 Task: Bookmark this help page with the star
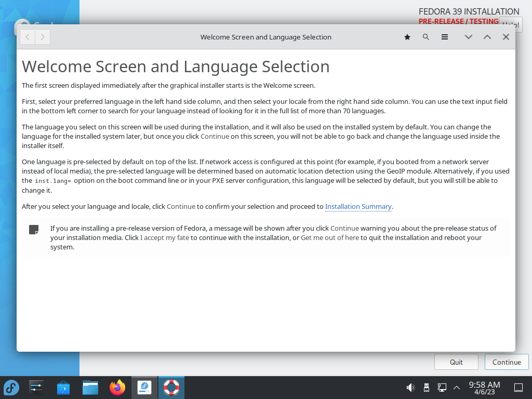pyautogui.click(x=407, y=37)
